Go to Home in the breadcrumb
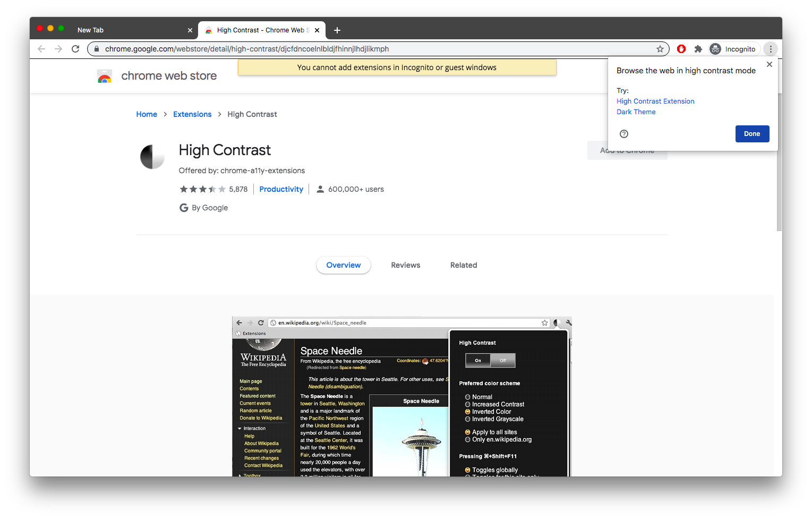 [x=147, y=114]
